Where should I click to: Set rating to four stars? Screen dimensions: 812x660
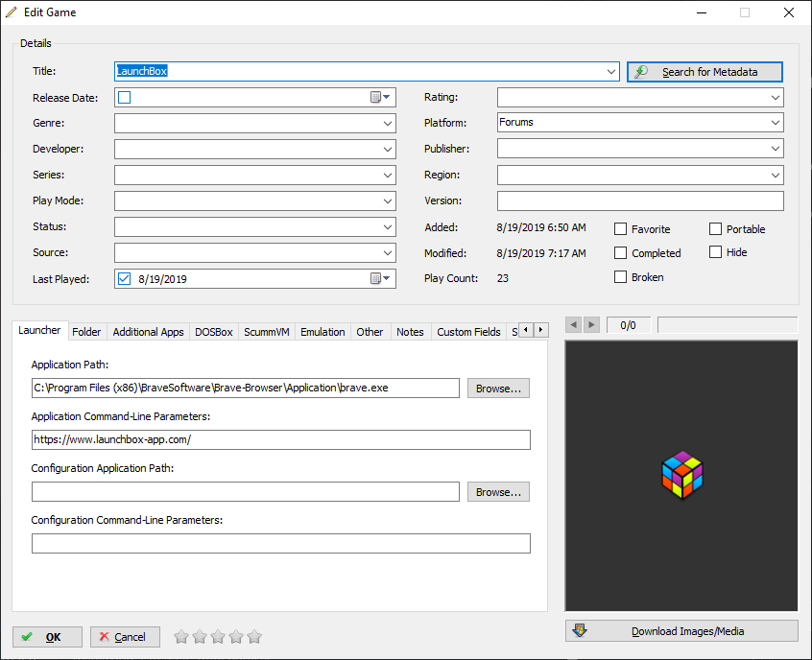tap(235, 637)
